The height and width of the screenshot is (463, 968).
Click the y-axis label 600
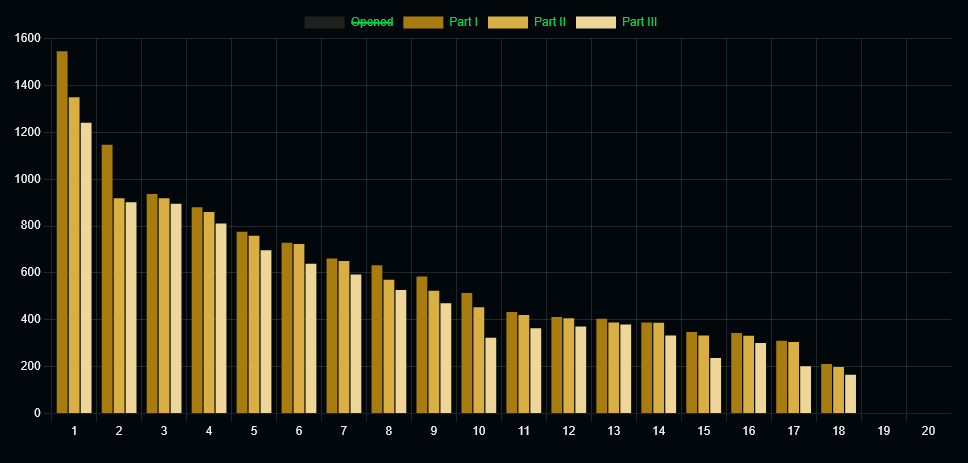click(x=30, y=273)
